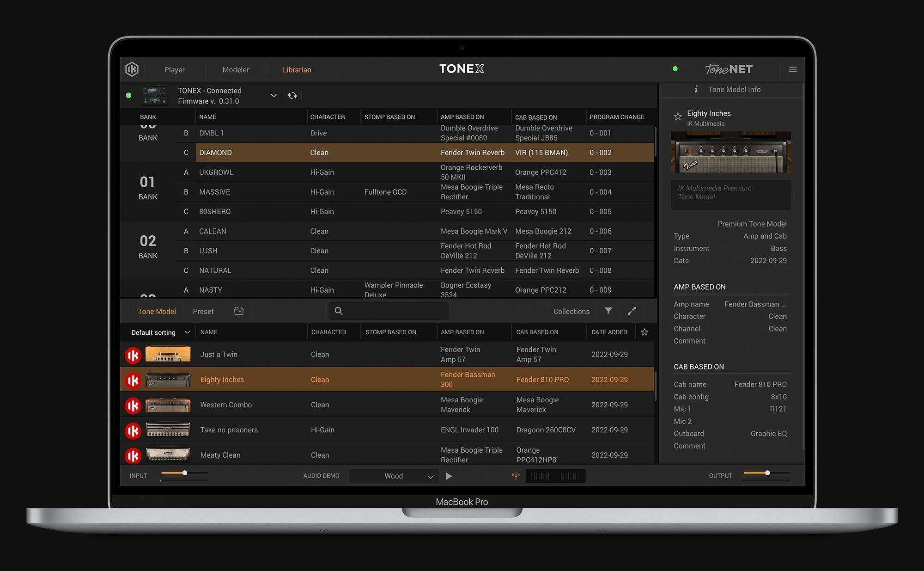Click the filter funnel icon
Screen dimensions: 924x571
click(608, 311)
